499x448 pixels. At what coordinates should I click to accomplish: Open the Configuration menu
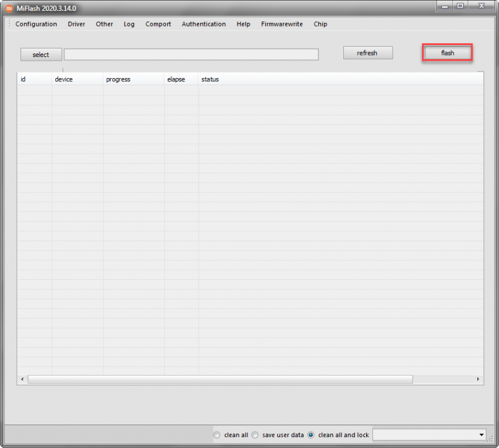36,24
